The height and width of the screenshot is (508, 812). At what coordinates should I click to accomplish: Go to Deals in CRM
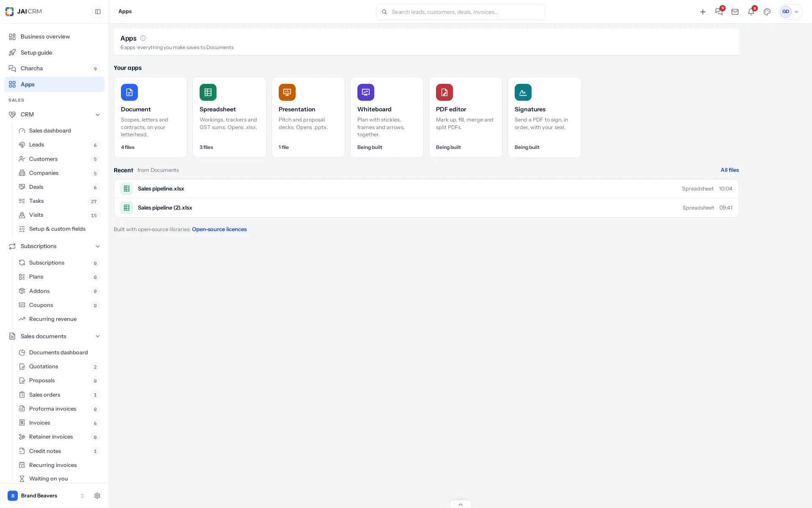point(58,187)
